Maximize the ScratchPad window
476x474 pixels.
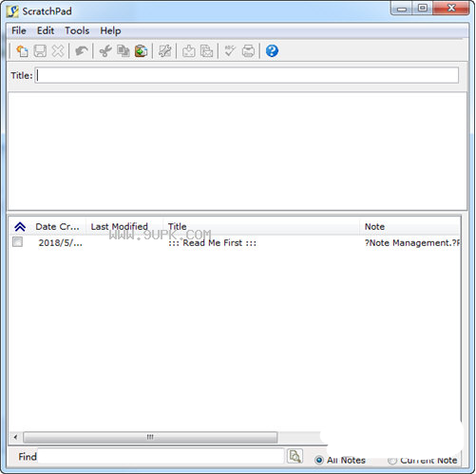423,9
